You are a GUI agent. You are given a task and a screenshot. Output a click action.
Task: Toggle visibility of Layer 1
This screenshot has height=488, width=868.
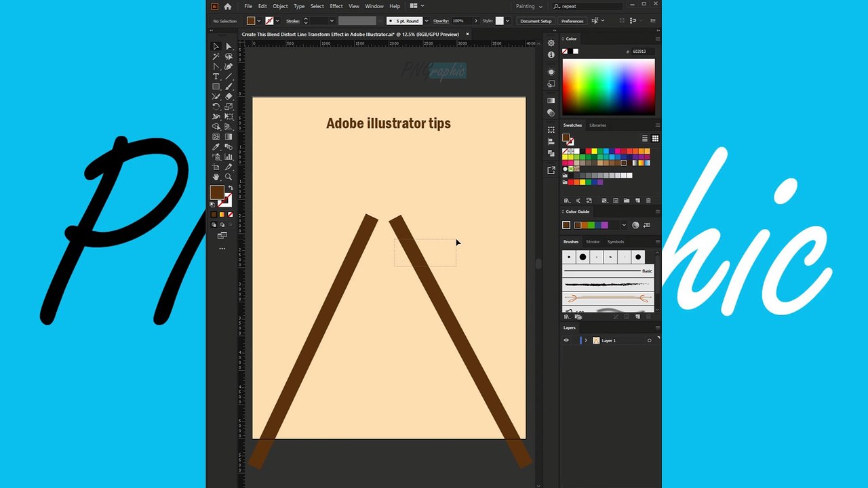[x=566, y=340]
